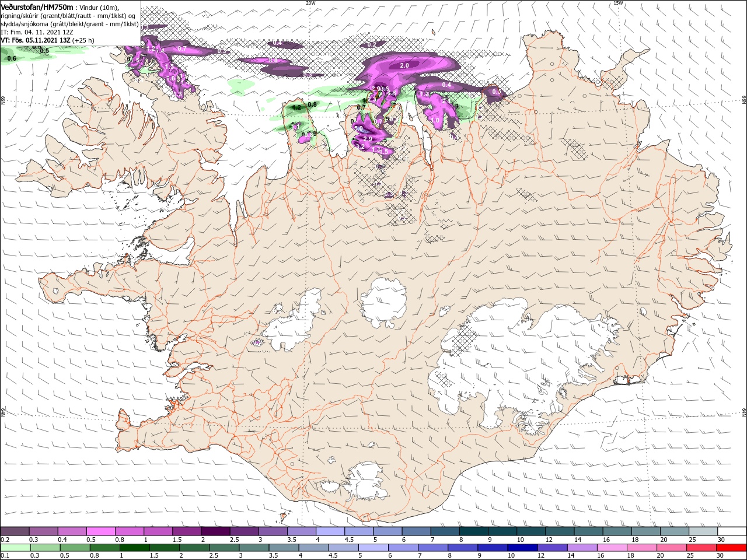Click the light green rain swatch between 0.3 and 0.5
The image size is (747, 560).
pos(44,548)
